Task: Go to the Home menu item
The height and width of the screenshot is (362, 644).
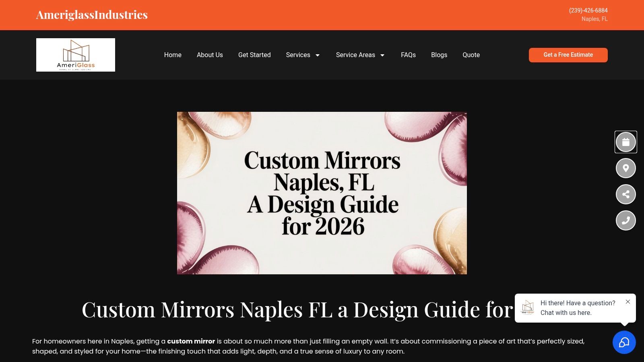Action: pos(173,55)
